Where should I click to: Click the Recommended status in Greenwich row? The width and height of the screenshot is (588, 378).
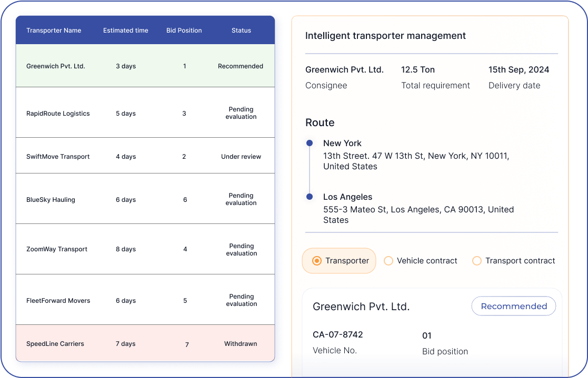point(241,66)
